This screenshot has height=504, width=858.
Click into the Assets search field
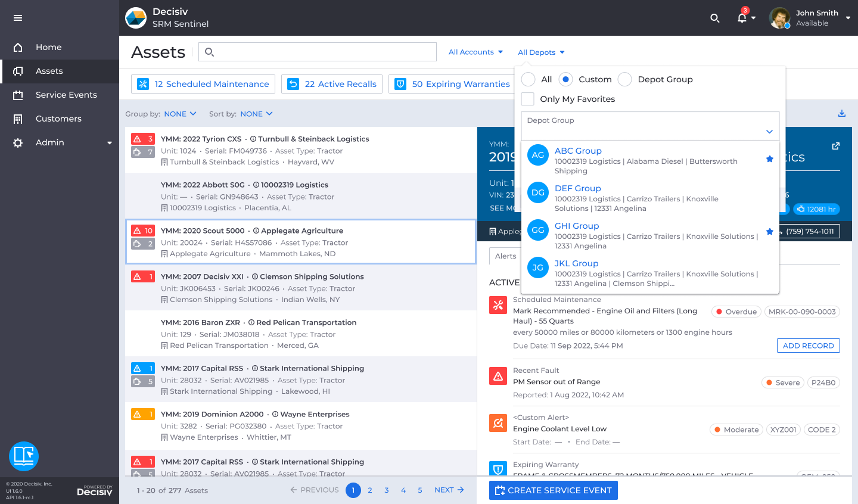pyautogui.click(x=318, y=52)
